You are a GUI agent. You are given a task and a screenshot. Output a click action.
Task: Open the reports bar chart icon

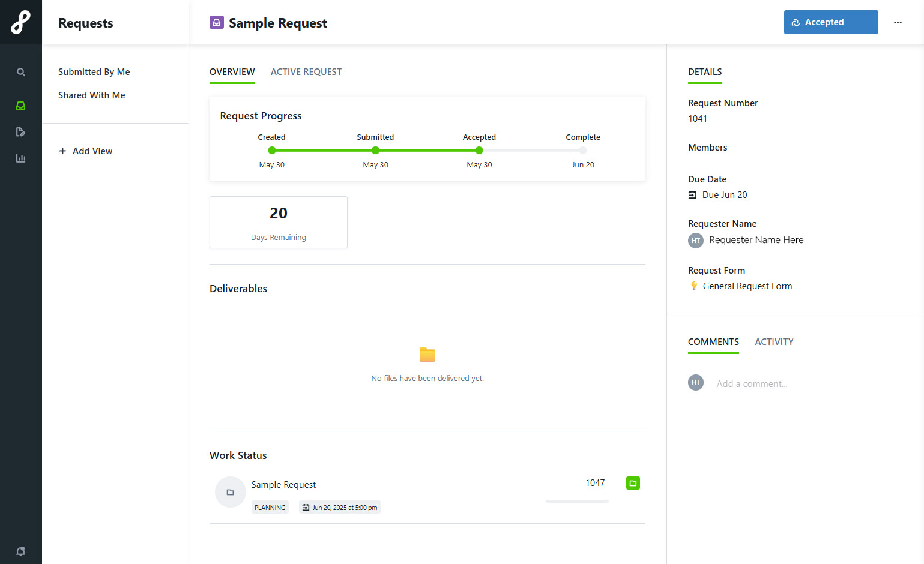(21, 158)
